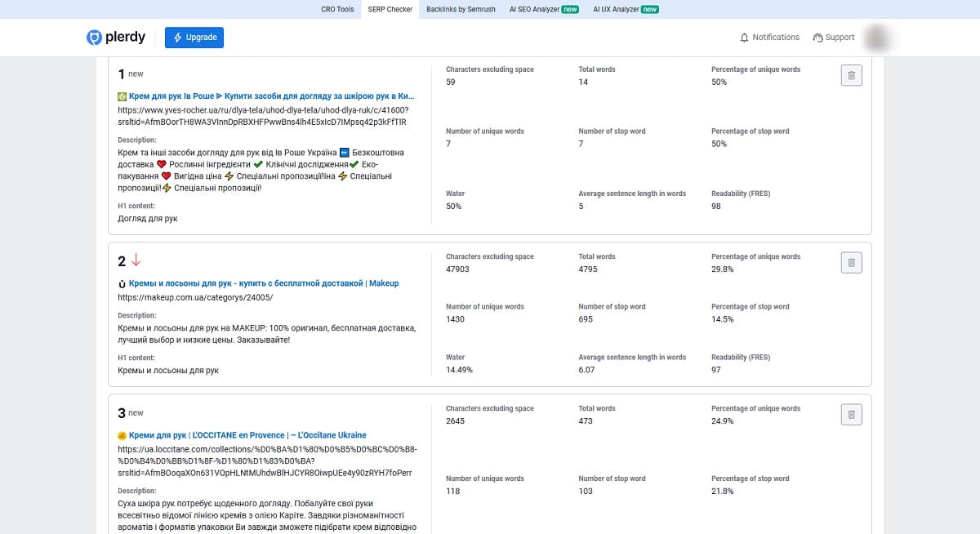
Task: Click the Readability value 97
Action: click(716, 370)
